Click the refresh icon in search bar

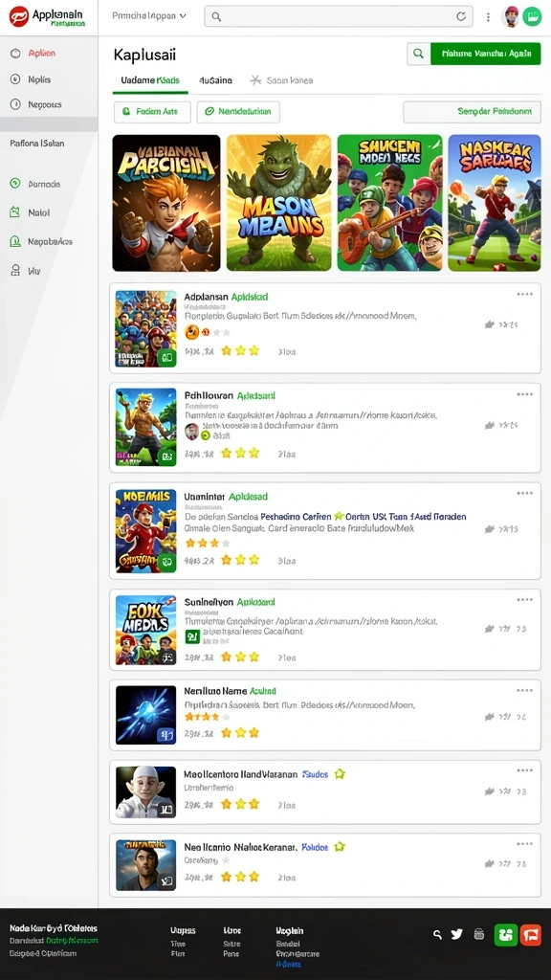pos(461,17)
